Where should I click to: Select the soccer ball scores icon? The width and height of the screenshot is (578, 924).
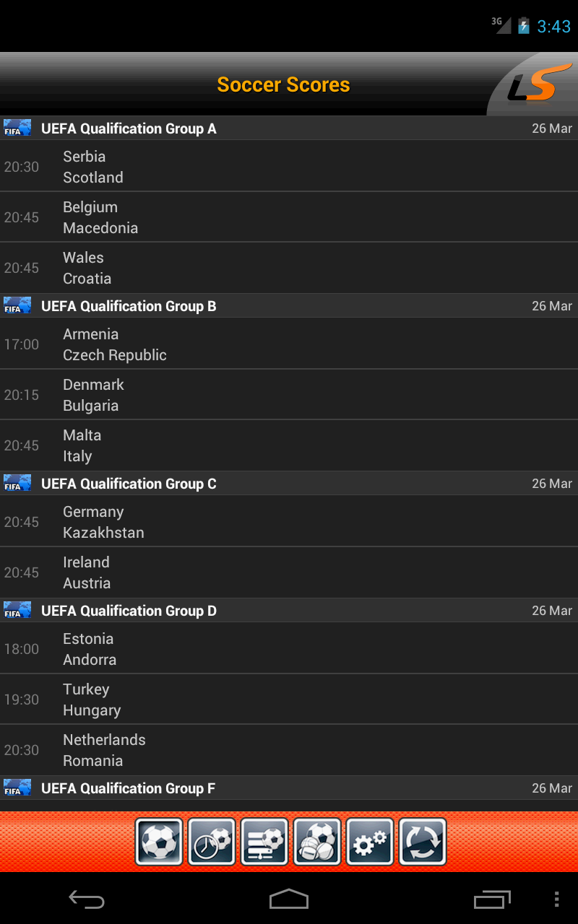point(159,841)
